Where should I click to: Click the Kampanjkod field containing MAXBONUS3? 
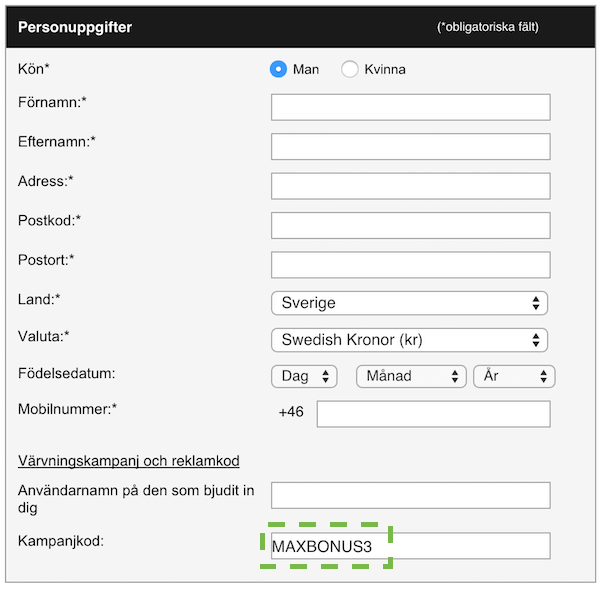coord(411,546)
